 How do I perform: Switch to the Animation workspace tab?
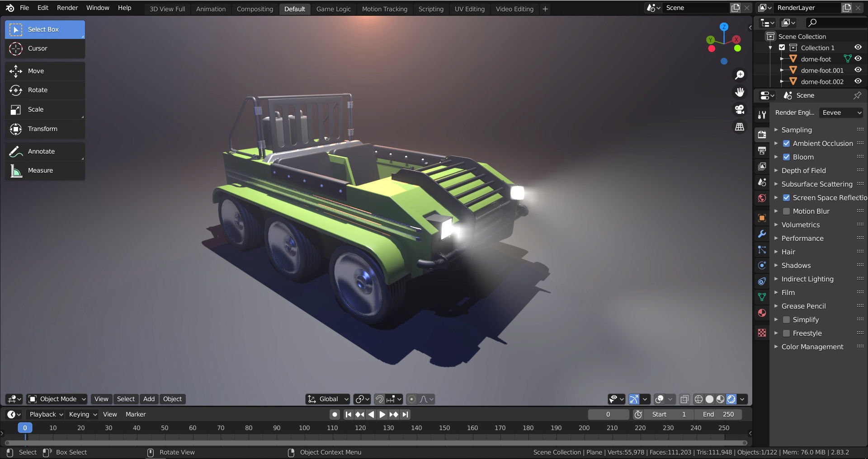211,9
